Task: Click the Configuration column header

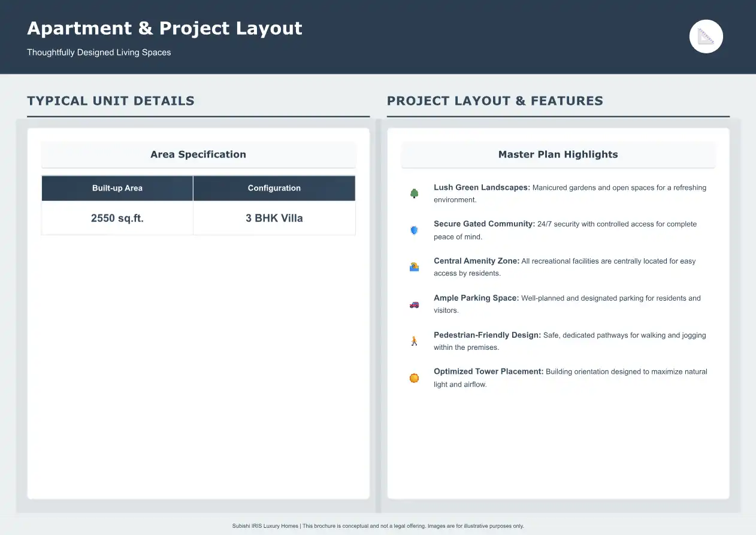Action: click(274, 188)
